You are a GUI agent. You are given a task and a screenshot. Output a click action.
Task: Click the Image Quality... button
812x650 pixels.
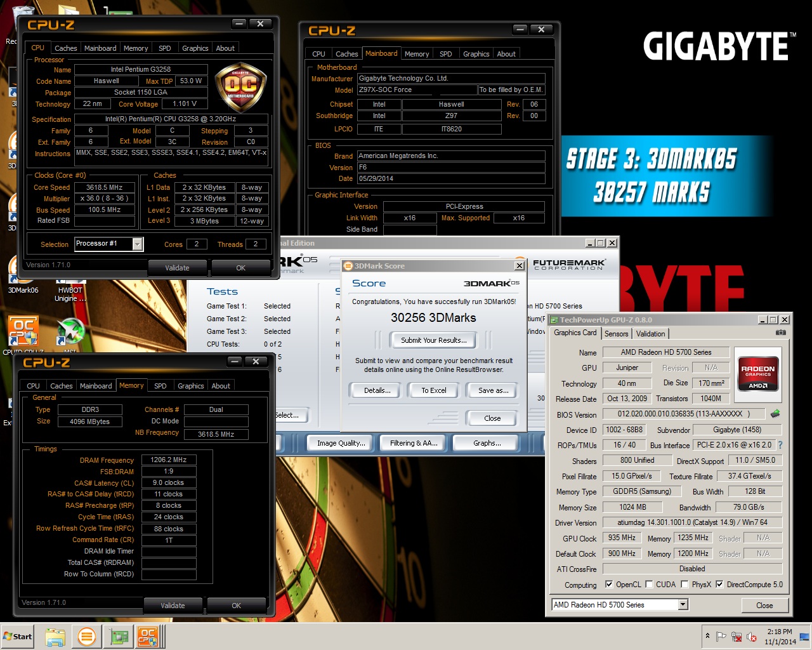point(341,443)
